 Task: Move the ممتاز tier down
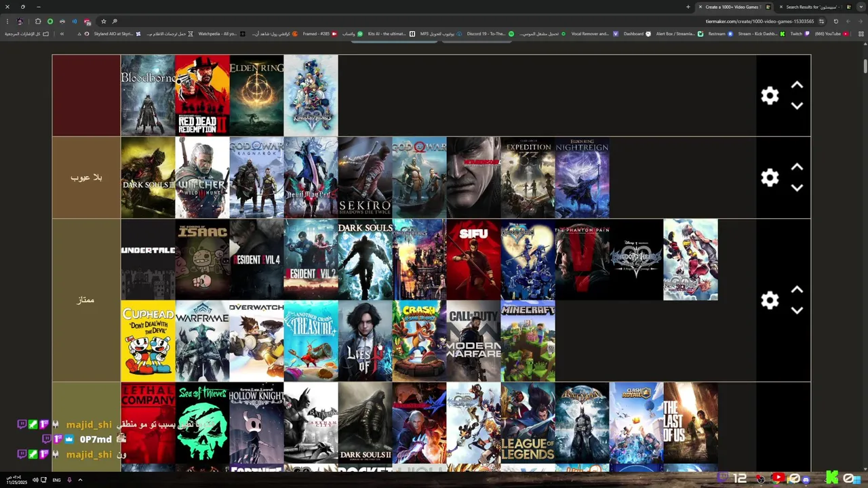pos(797,310)
